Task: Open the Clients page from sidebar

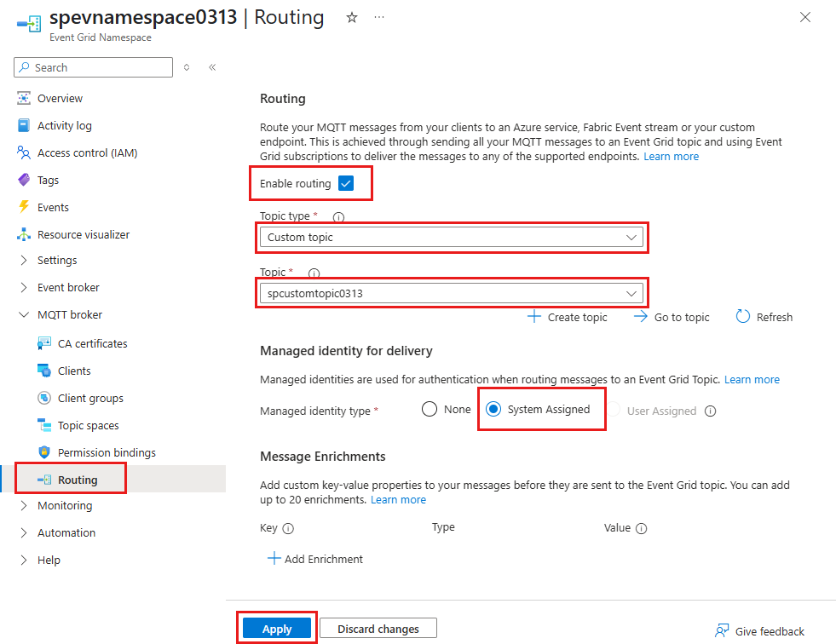Action: pos(44,371)
